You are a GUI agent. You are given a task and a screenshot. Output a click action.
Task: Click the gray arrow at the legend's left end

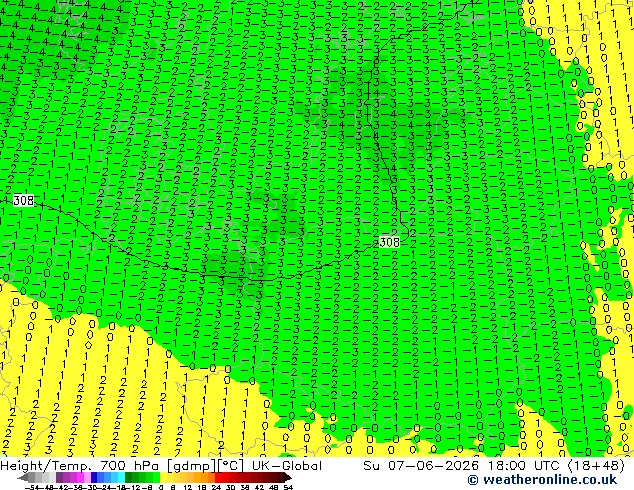click(23, 477)
